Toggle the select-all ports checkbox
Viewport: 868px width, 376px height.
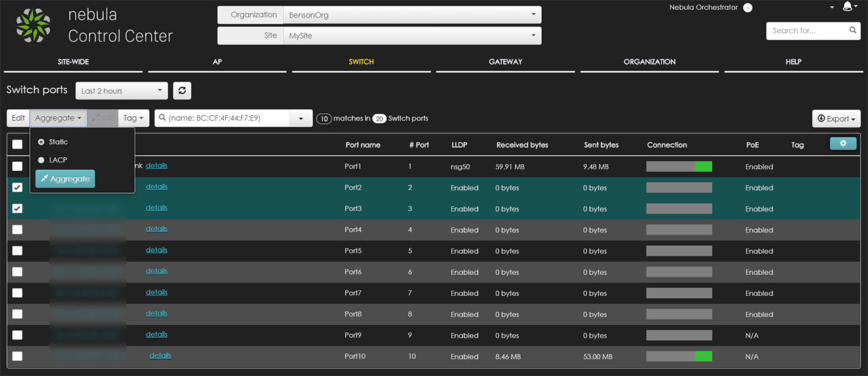click(18, 144)
